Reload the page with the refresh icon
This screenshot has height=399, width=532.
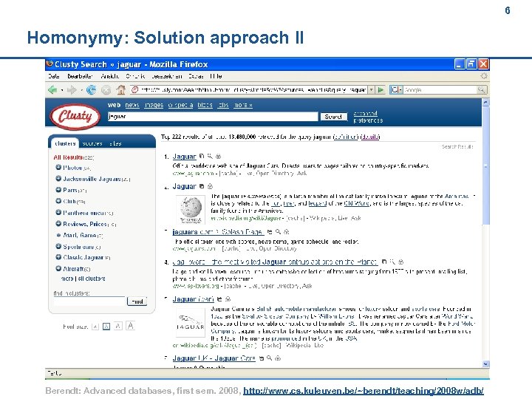coord(91,90)
